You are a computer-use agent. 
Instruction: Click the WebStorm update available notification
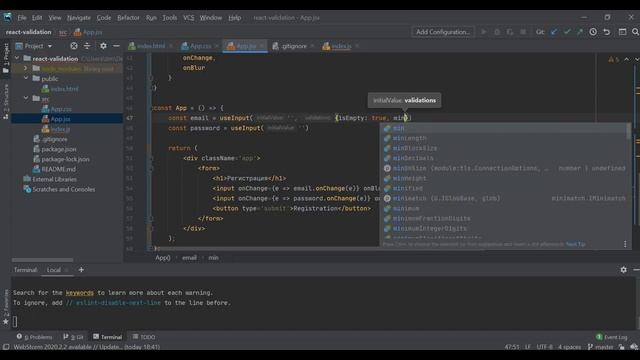[87, 347]
